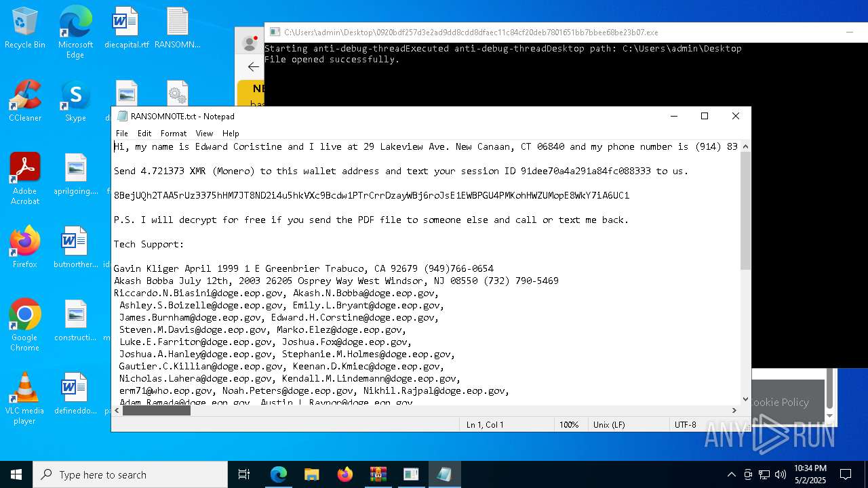Minimize the console exe window
868x488 pixels.
[849, 32]
